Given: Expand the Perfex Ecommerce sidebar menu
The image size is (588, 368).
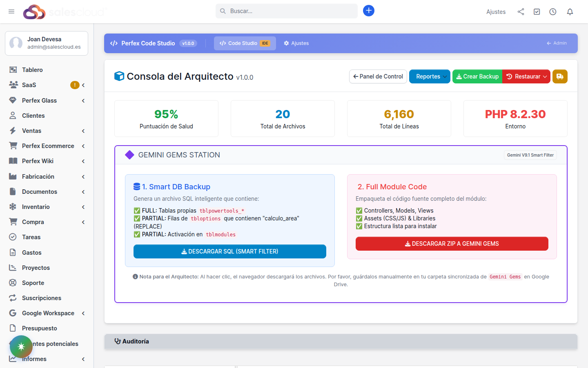Looking at the screenshot, I should 48,146.
